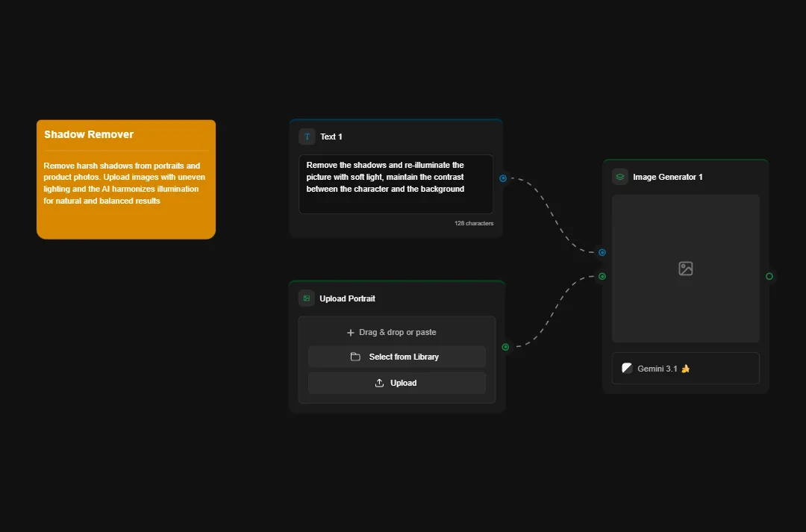Viewport: 806px width, 532px height.
Task: Click the T icon on Text 1 node
Action: (x=307, y=137)
